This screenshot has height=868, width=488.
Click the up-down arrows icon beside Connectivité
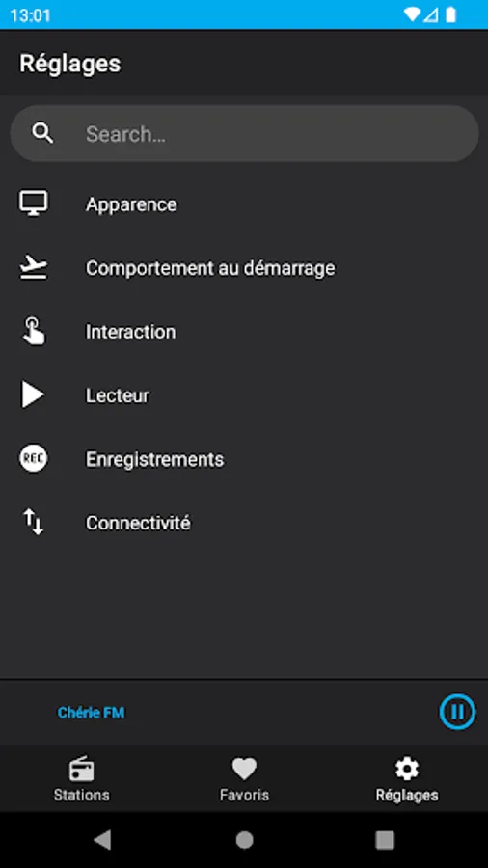click(33, 522)
